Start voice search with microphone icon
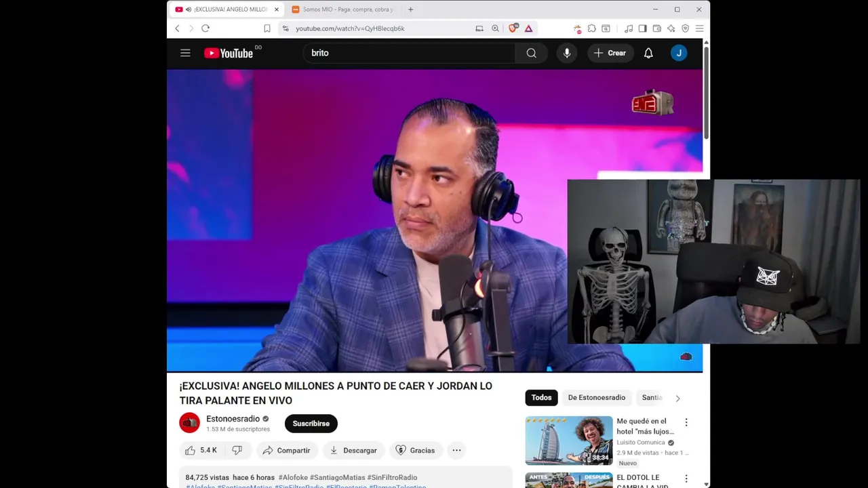This screenshot has width=868, height=488. (567, 53)
